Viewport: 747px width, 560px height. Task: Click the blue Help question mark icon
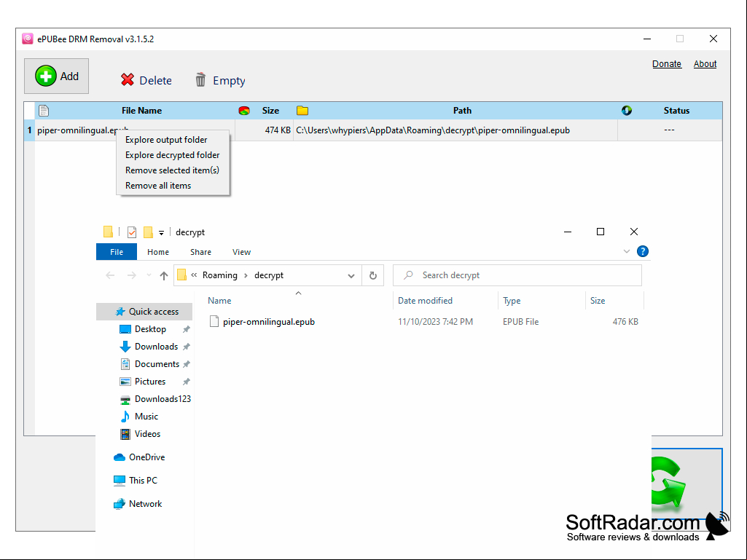(x=643, y=251)
